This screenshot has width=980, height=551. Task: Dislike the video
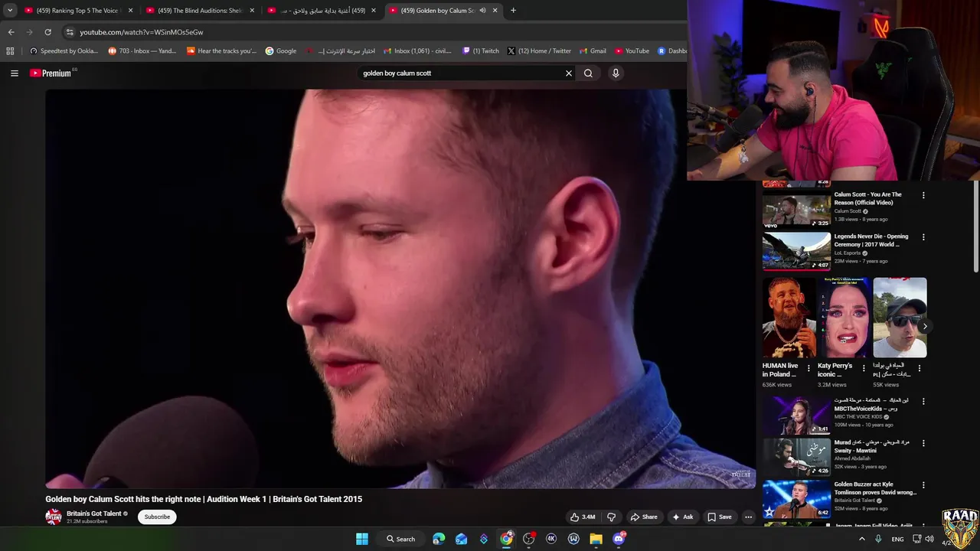point(611,517)
